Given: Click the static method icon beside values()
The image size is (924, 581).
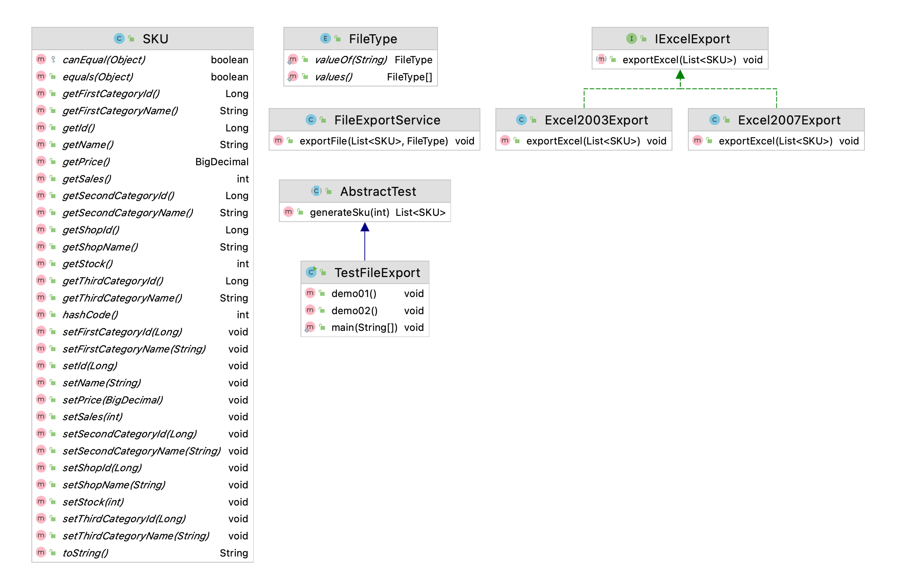Looking at the screenshot, I should 293,77.
